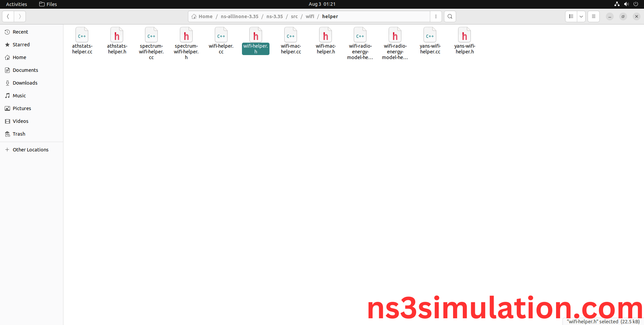Open the Downloads folder in sidebar
This screenshot has width=644, height=325.
(25, 83)
